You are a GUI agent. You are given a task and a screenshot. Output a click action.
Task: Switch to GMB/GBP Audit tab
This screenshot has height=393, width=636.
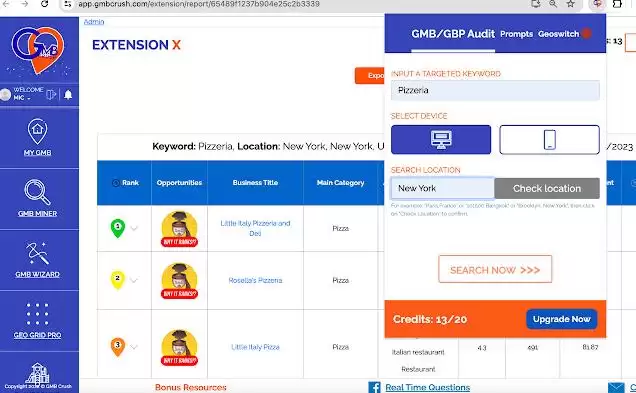point(453,34)
